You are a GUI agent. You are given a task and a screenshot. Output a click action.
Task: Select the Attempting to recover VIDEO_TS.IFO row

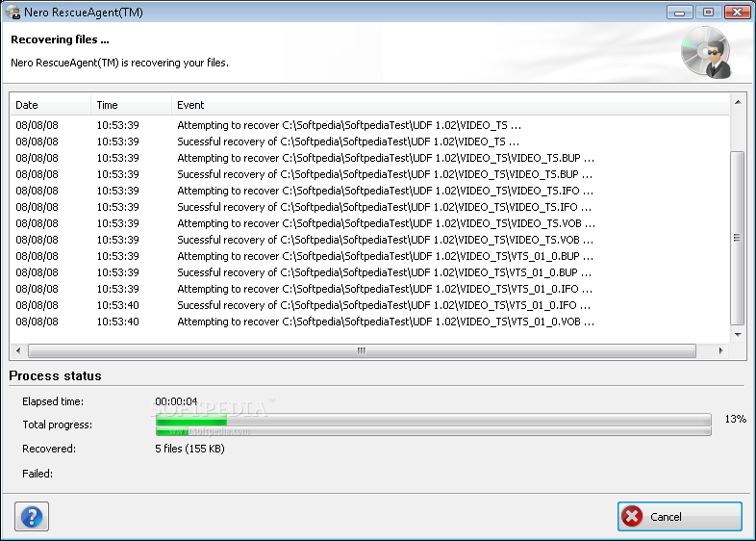coord(369,192)
